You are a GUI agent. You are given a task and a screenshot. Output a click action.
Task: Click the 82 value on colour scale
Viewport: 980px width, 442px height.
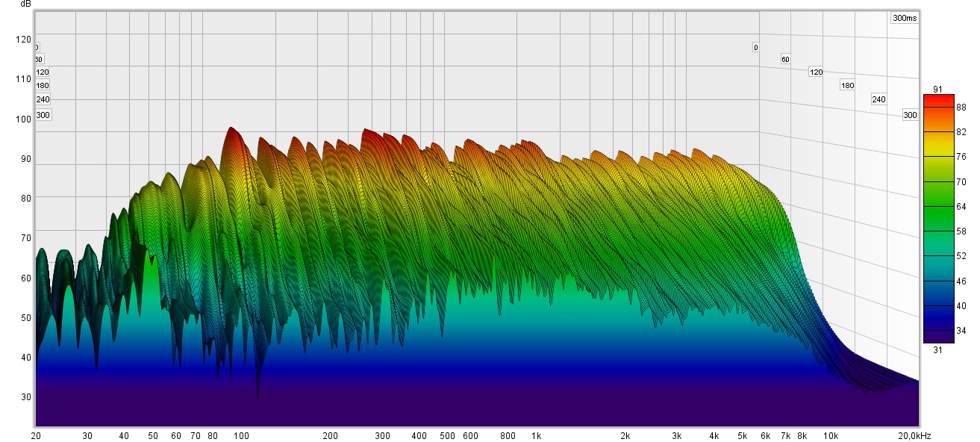coord(961,131)
